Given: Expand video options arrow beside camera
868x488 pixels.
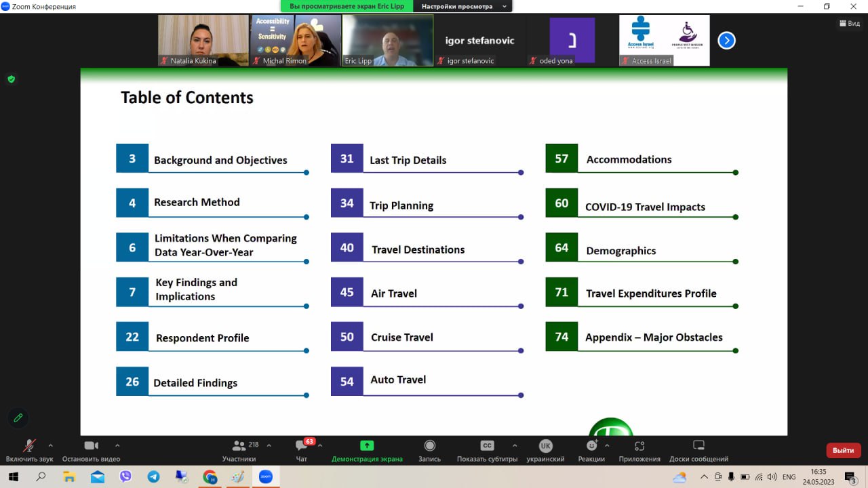Looking at the screenshot, I should (117, 445).
